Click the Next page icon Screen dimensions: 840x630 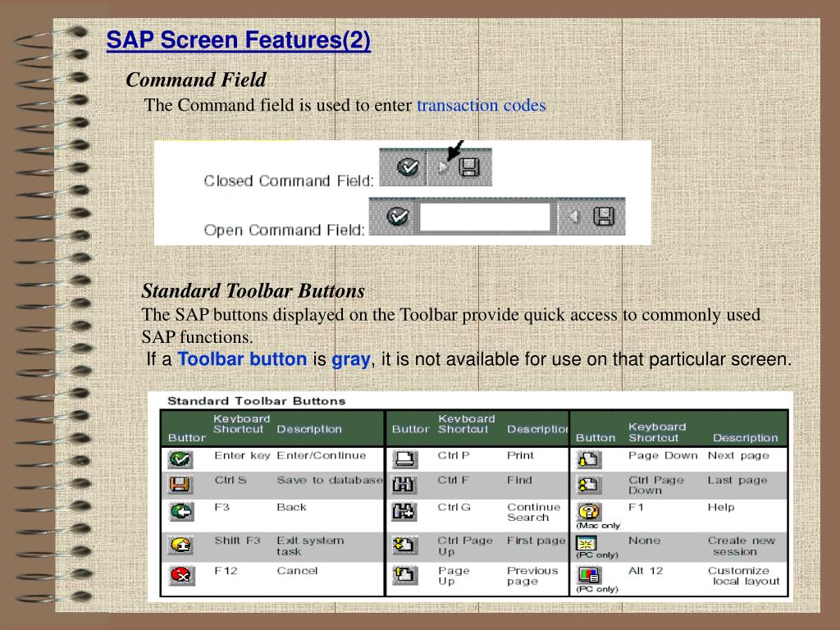589,459
